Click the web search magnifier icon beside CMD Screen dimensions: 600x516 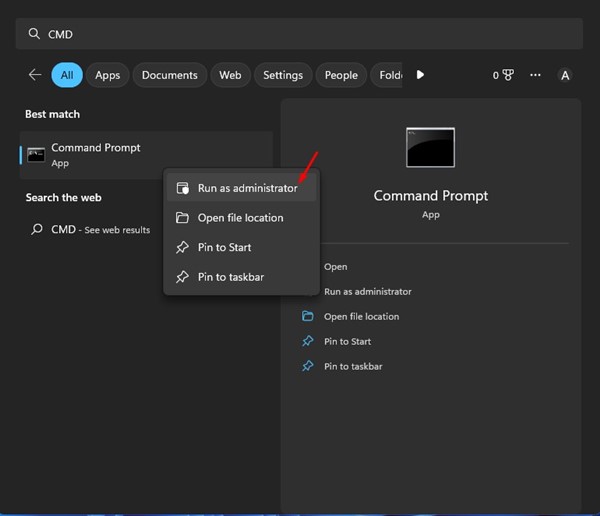coord(37,229)
